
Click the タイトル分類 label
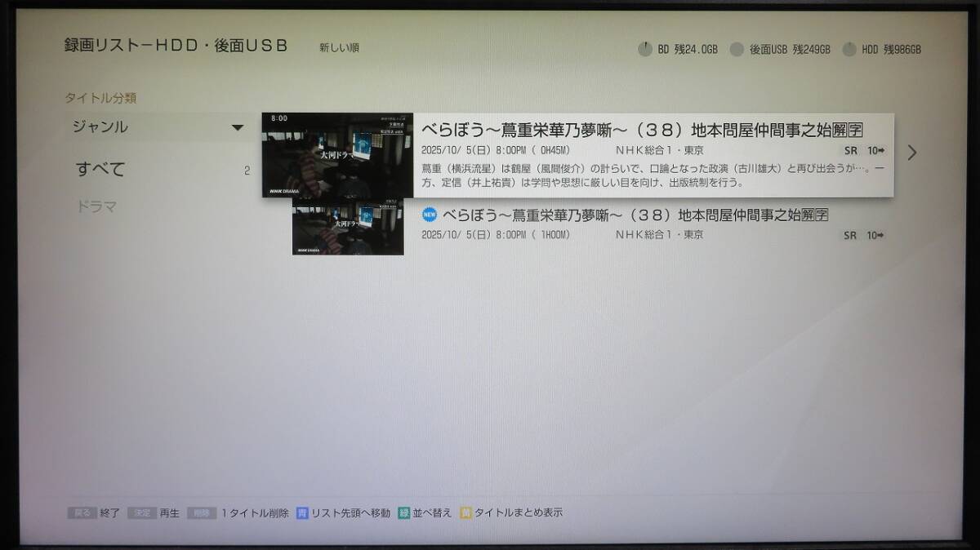click(100, 98)
